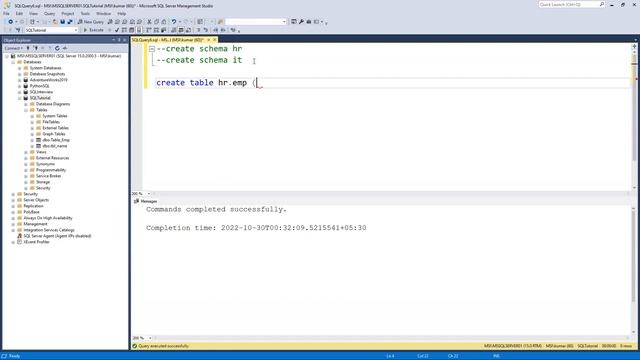This screenshot has height=360, width=640.
Task: Expand the AdventureWorks2019 database node
Action: (20, 80)
